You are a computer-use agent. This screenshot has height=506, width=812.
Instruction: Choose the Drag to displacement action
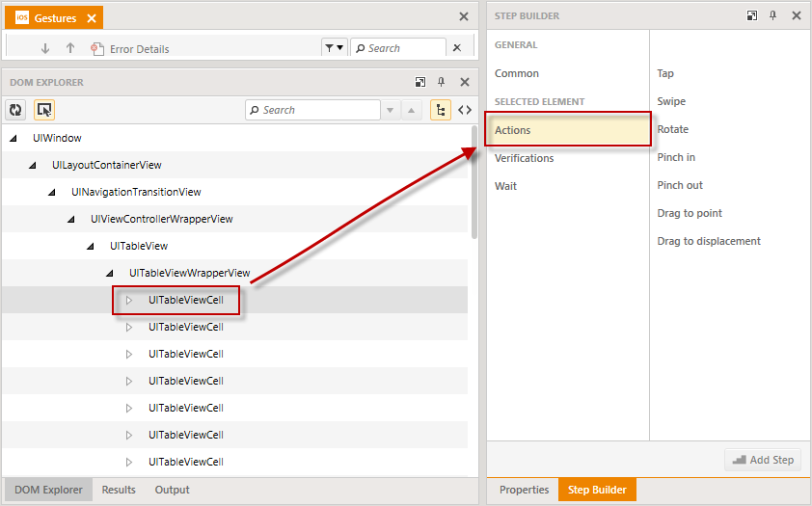[709, 241]
